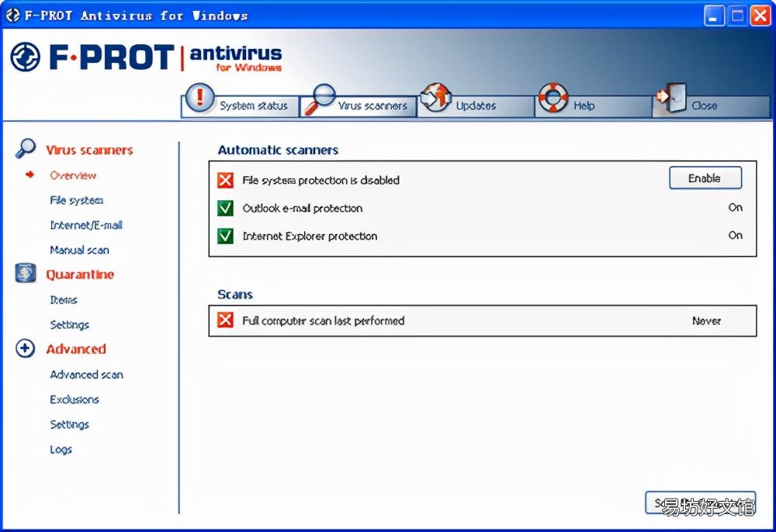This screenshot has width=776, height=532.
Task: Switch to the System status tab
Action: coord(254,105)
